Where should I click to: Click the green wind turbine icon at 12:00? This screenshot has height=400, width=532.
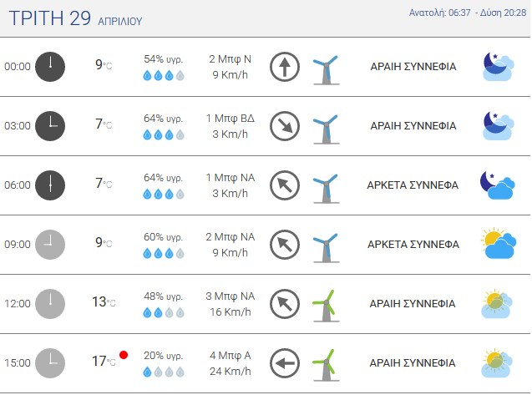(x=326, y=306)
